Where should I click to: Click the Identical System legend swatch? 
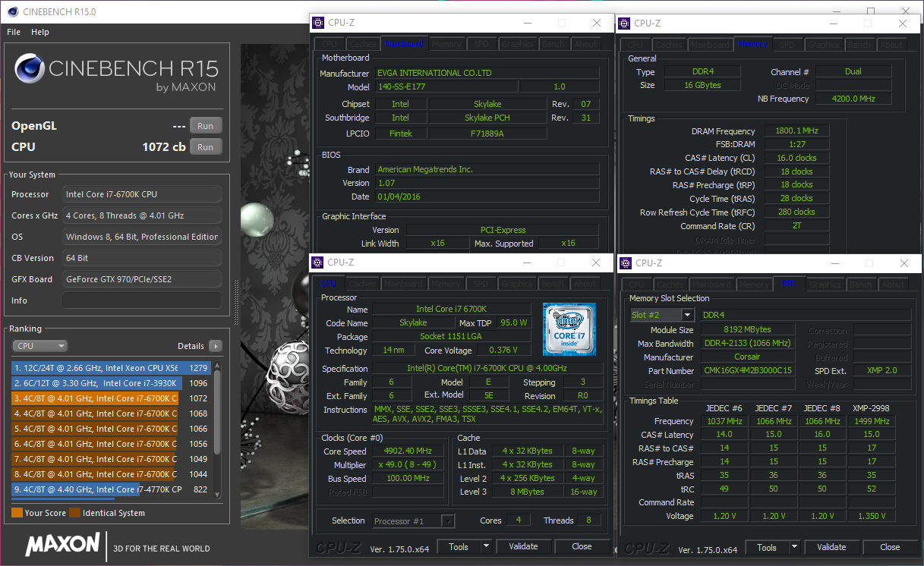[74, 513]
